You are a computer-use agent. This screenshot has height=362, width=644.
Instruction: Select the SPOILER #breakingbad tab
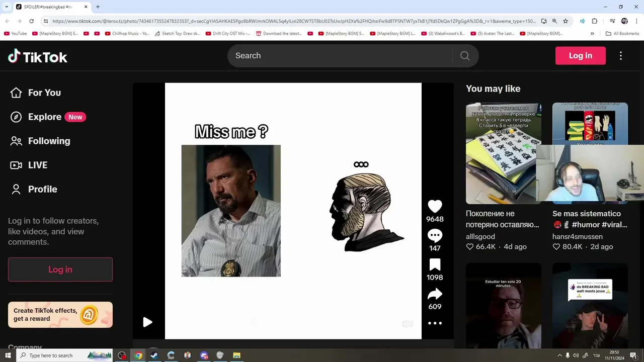52,7
